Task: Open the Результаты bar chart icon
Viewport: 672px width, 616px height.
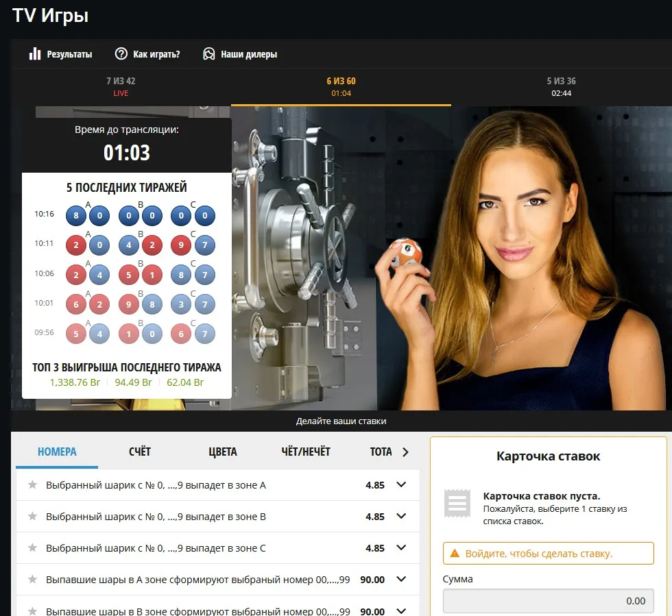Action: (x=35, y=54)
